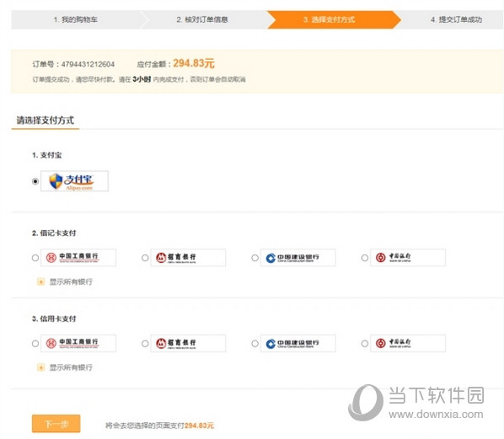Viewport: 504px width, 439px height.
Task: Expand all banks plus icon in credit section
Action: (x=40, y=367)
